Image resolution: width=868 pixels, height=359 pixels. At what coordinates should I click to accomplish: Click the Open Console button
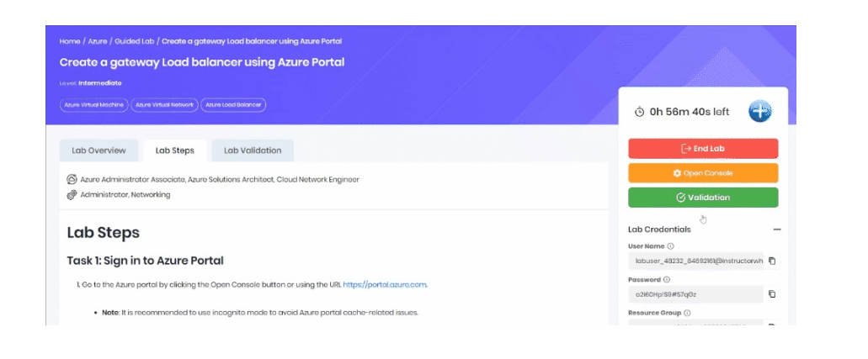tap(703, 173)
